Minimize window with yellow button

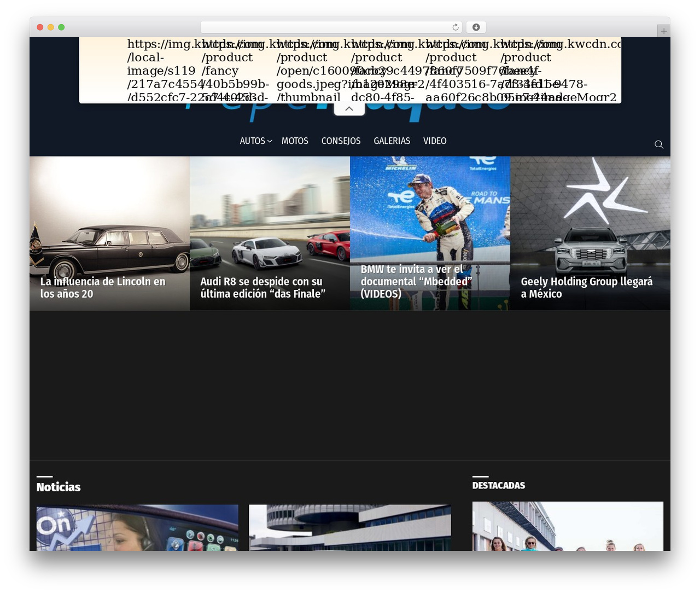51,27
